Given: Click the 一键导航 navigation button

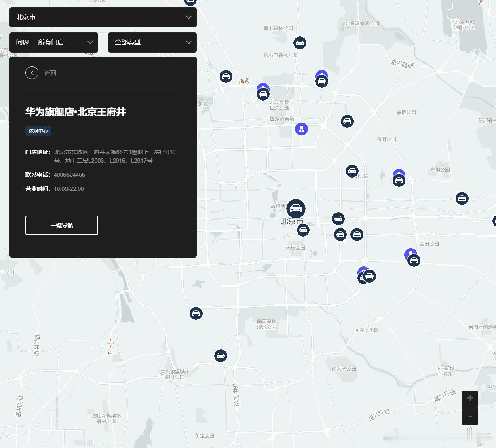Looking at the screenshot, I should (x=62, y=225).
